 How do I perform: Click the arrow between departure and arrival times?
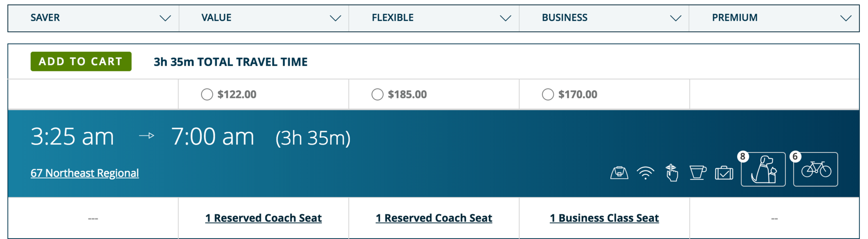tap(147, 136)
